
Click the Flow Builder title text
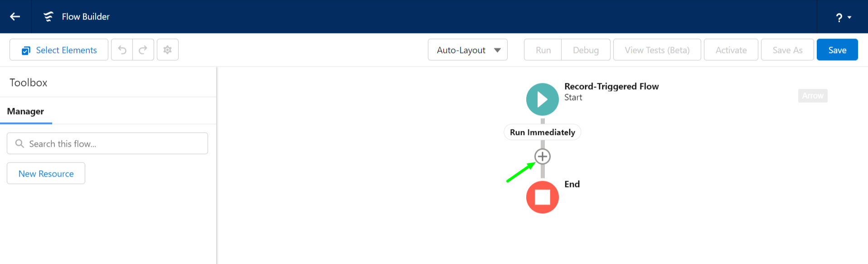[x=86, y=17]
